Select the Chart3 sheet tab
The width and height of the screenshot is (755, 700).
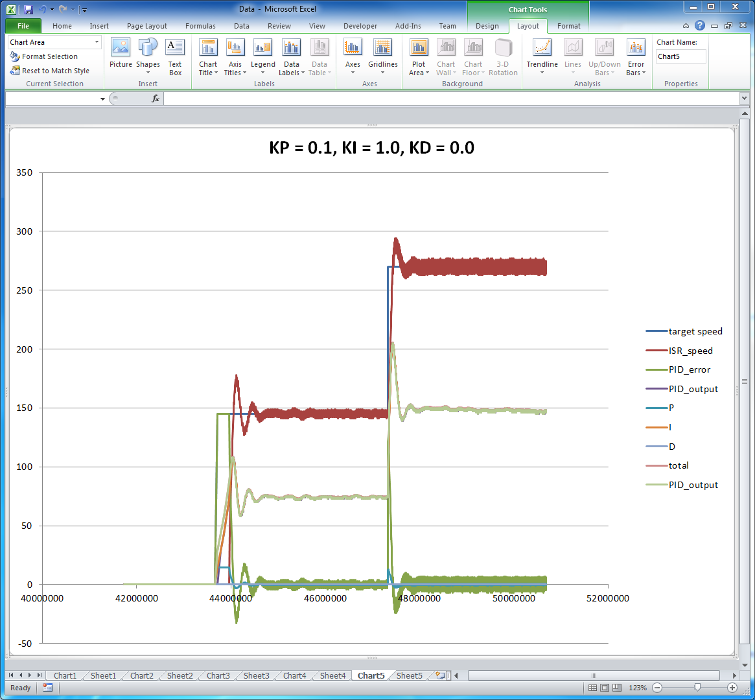coord(218,675)
